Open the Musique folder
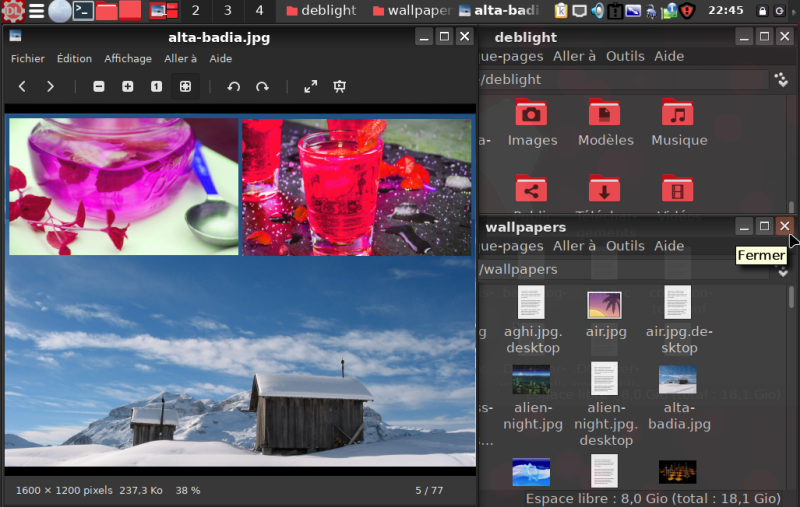800x507 pixels. (678, 122)
